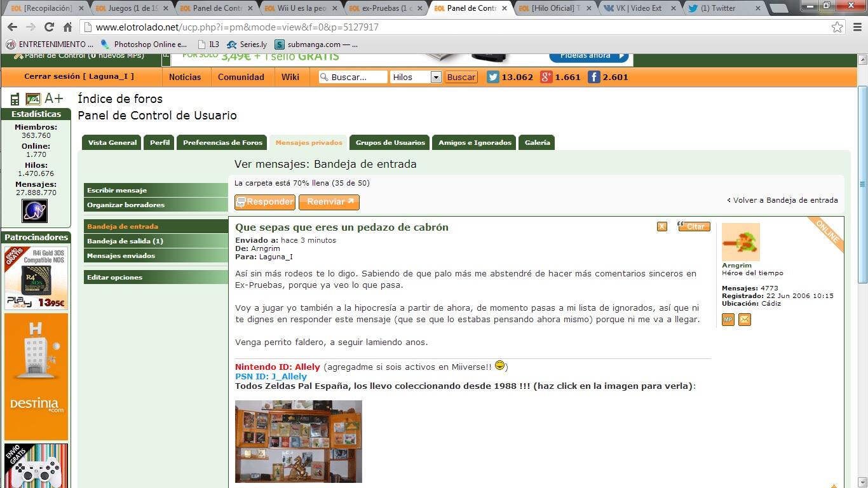
Task: Click the envelope email icon under Arngrim's profile
Action: click(744, 320)
